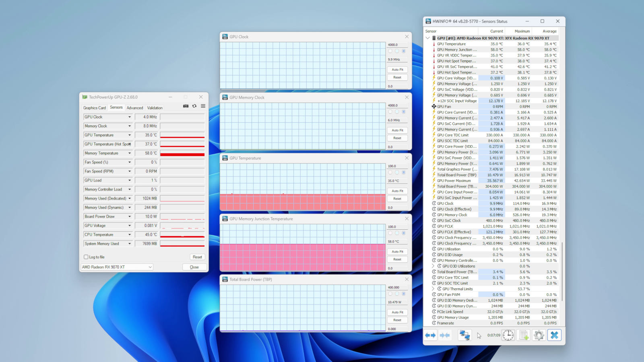The width and height of the screenshot is (644, 362).
Task: Click first color swatch in GPU Clock graph
Action: [x=390, y=51]
